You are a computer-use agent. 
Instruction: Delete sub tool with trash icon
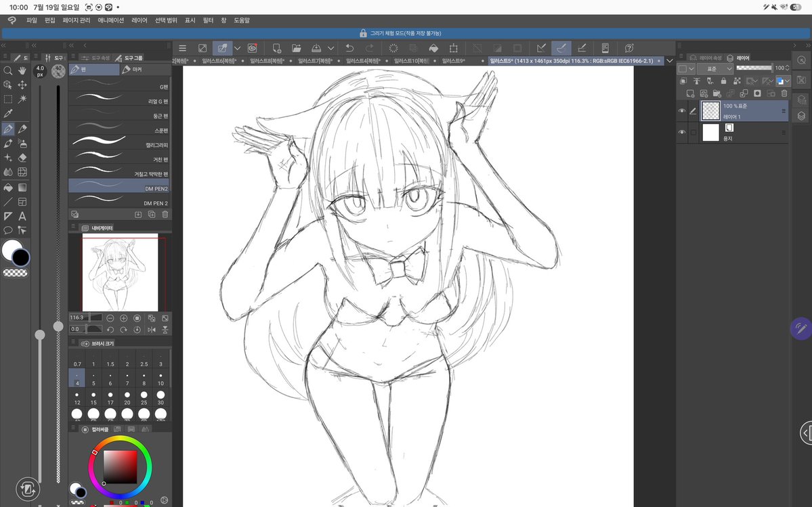165,214
